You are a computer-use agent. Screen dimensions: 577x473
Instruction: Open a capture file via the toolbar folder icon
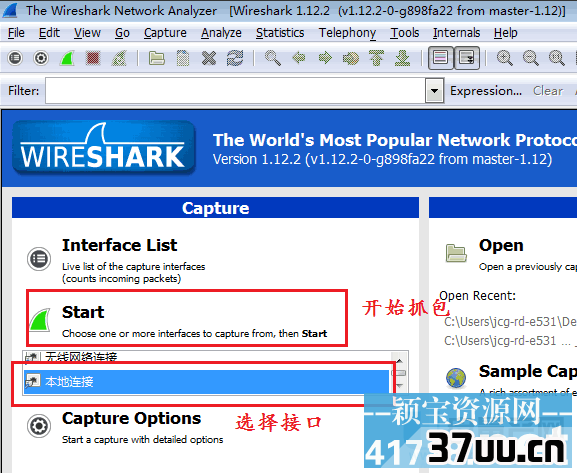click(157, 58)
